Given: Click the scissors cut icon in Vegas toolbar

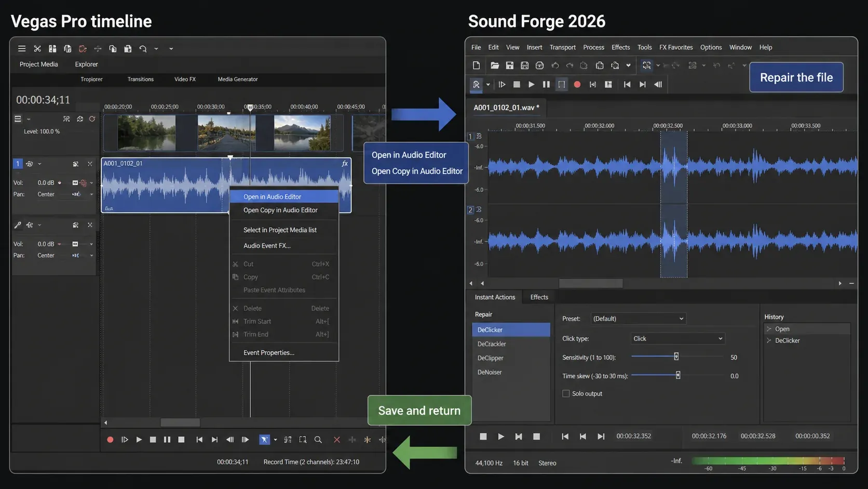Looking at the screenshot, I should coord(37,49).
